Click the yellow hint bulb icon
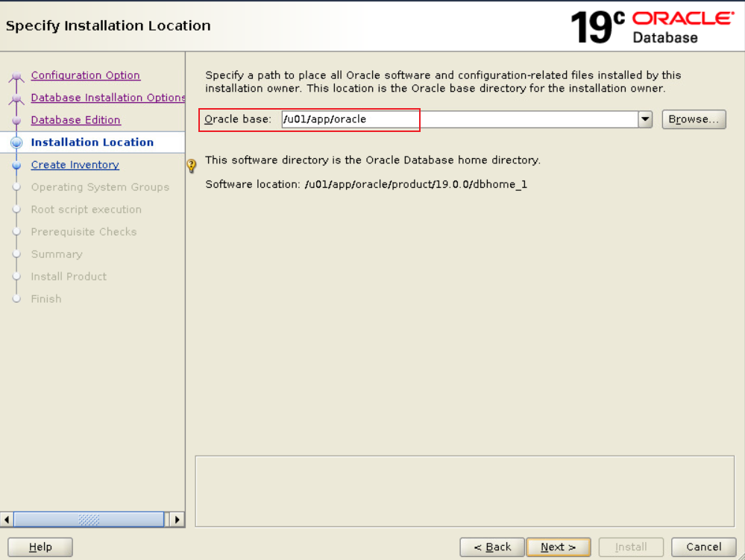Screen dimensions: 745x560 point(192,166)
